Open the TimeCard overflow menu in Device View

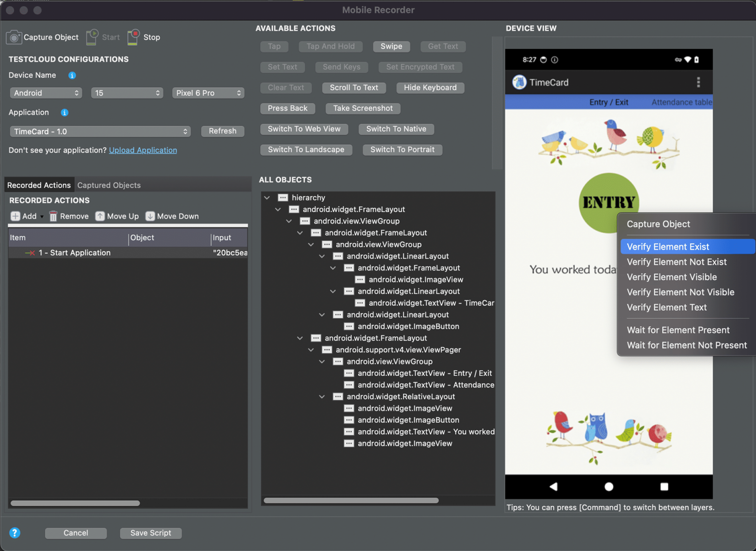click(698, 82)
